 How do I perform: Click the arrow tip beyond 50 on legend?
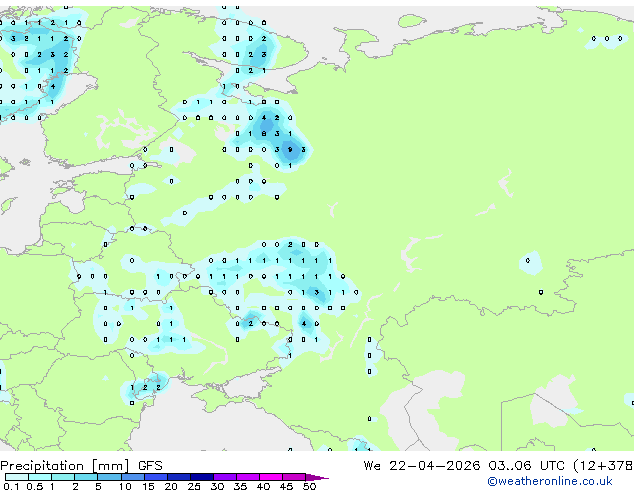click(317, 477)
